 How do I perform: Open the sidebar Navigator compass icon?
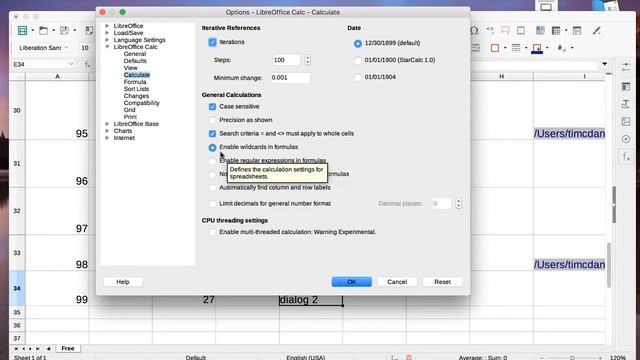coord(626,139)
